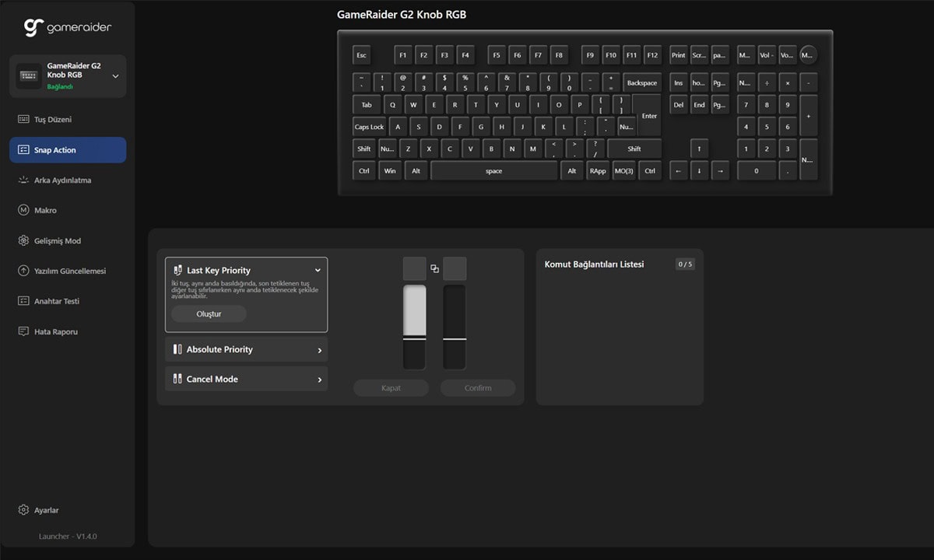The width and height of the screenshot is (934, 560).
Task: Click the Confirm button
Action: [x=478, y=388]
